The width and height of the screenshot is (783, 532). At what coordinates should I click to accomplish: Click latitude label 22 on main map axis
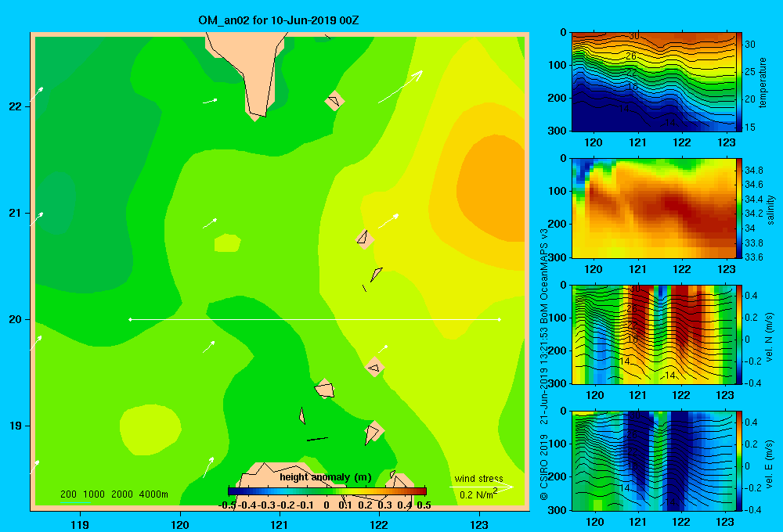click(x=15, y=106)
